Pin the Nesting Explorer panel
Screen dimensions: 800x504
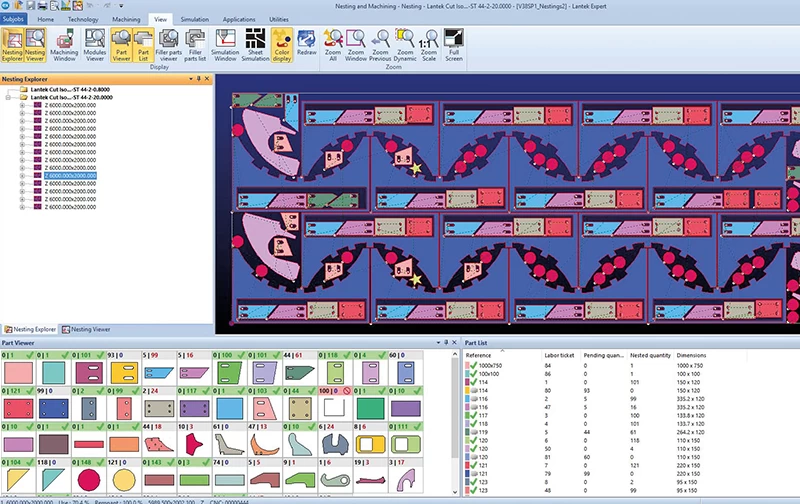tap(199, 79)
